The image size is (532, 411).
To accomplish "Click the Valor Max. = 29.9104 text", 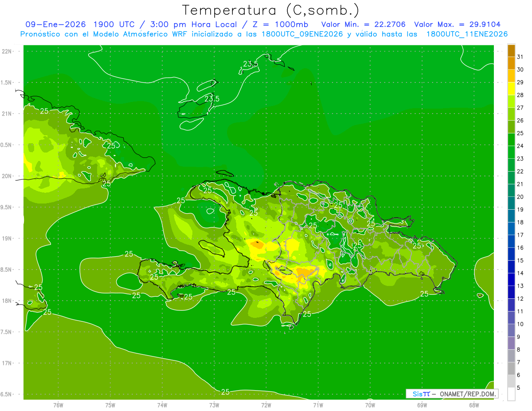I will click(x=457, y=24).
